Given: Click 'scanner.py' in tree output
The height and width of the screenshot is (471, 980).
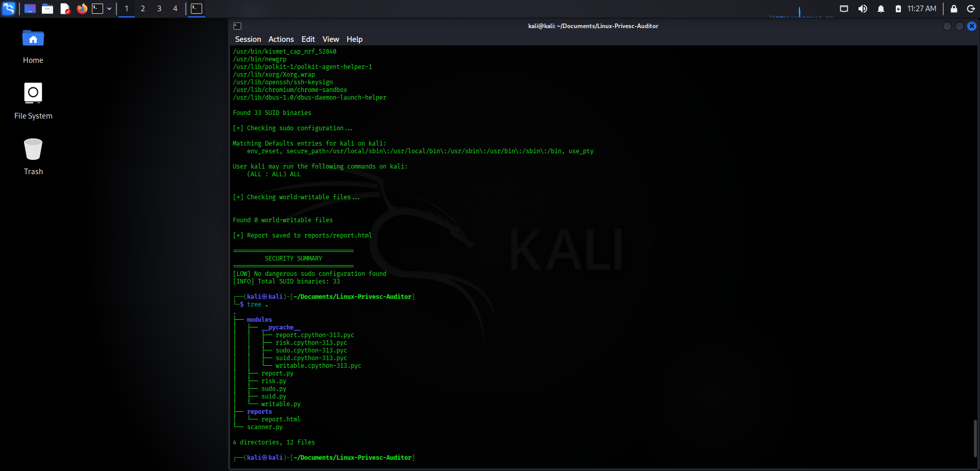Looking at the screenshot, I should (x=265, y=427).
